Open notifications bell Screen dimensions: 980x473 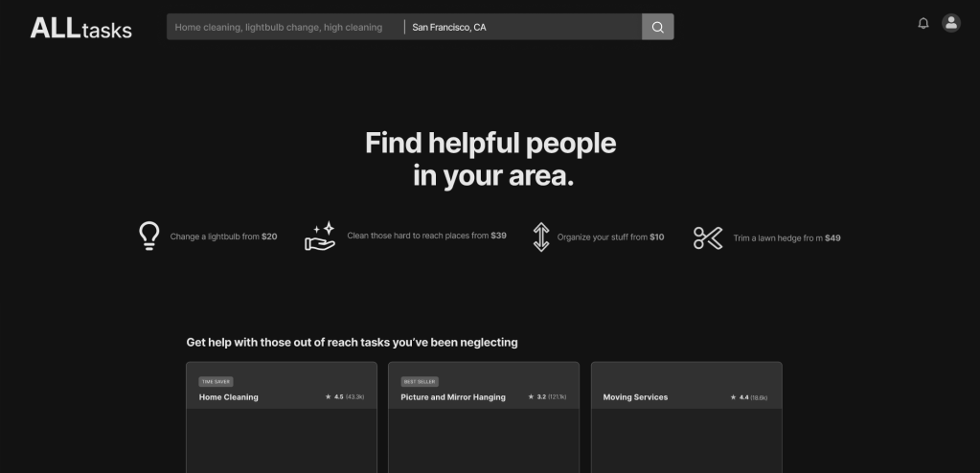(923, 24)
